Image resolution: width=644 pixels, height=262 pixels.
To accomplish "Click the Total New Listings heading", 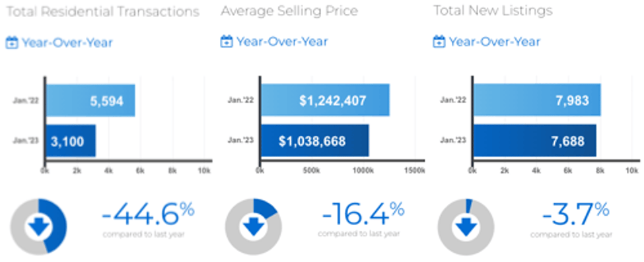I will point(493,11).
